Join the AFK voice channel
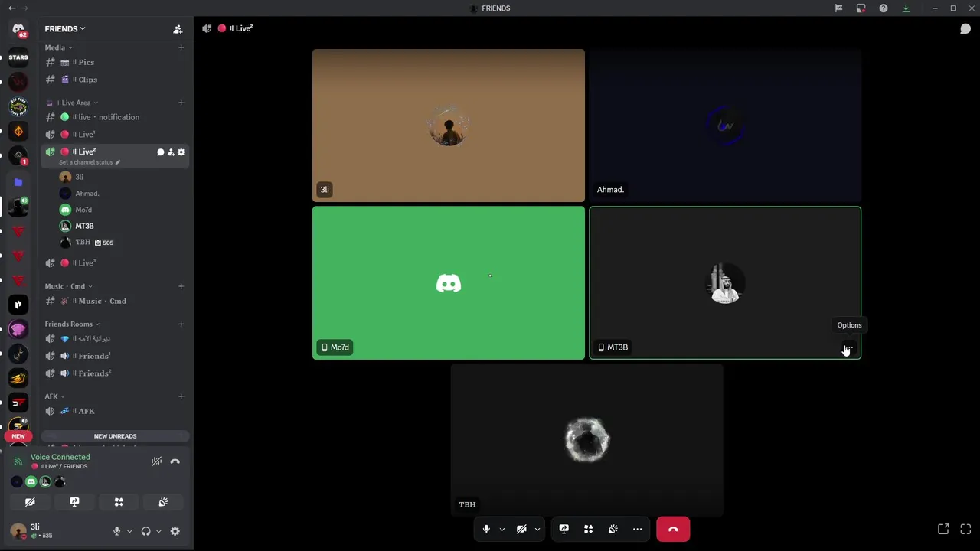The height and width of the screenshot is (551, 980). pyautogui.click(x=115, y=411)
